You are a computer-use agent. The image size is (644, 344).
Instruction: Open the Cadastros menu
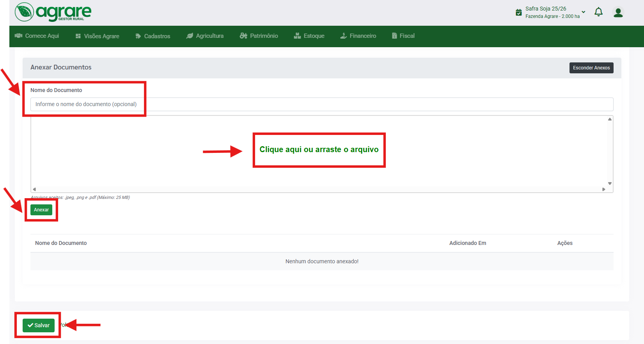tap(153, 36)
